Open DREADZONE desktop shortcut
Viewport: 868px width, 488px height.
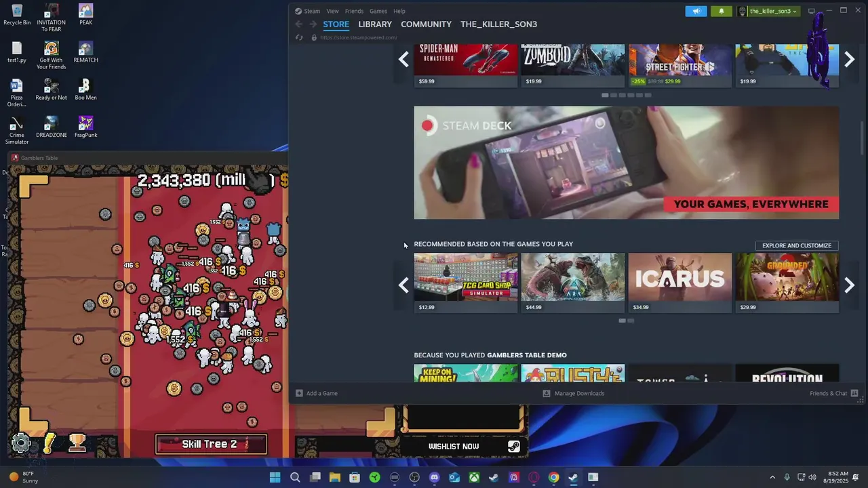[x=51, y=127]
